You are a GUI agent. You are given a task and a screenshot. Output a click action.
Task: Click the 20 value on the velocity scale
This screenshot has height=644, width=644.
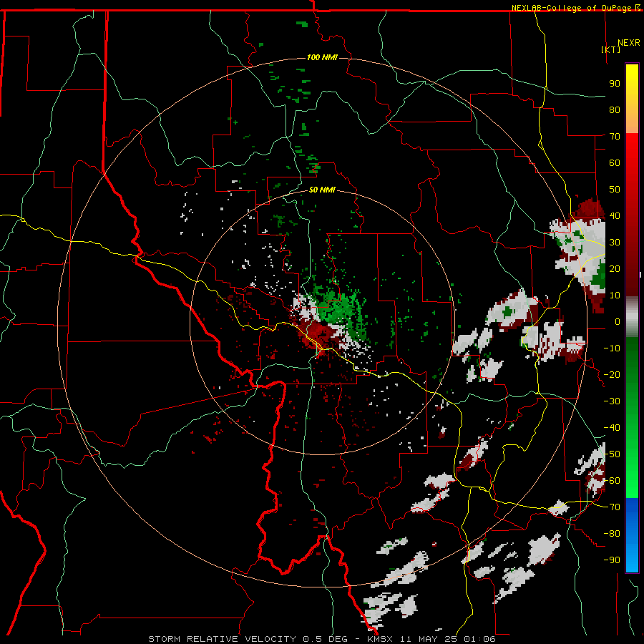click(x=615, y=268)
